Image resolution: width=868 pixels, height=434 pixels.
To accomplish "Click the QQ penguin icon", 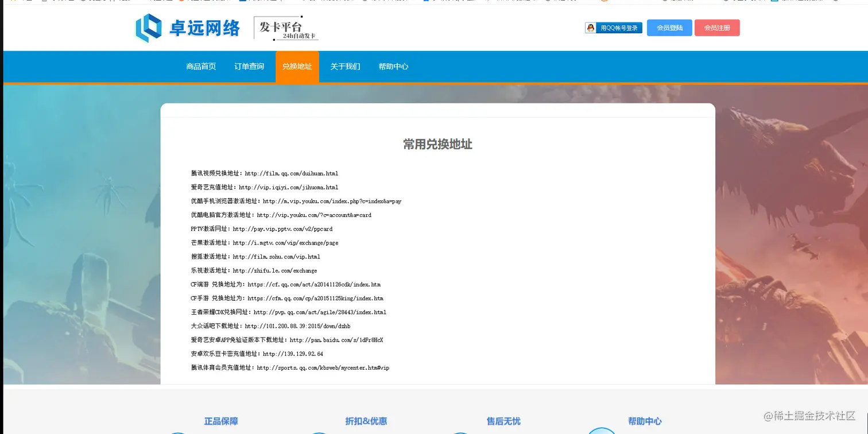I will click(x=591, y=28).
